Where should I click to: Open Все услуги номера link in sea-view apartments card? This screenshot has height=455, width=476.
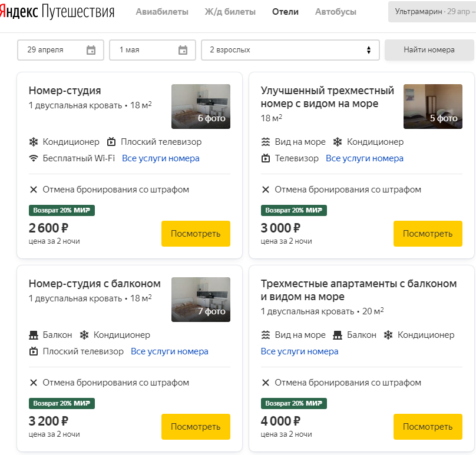click(x=299, y=351)
